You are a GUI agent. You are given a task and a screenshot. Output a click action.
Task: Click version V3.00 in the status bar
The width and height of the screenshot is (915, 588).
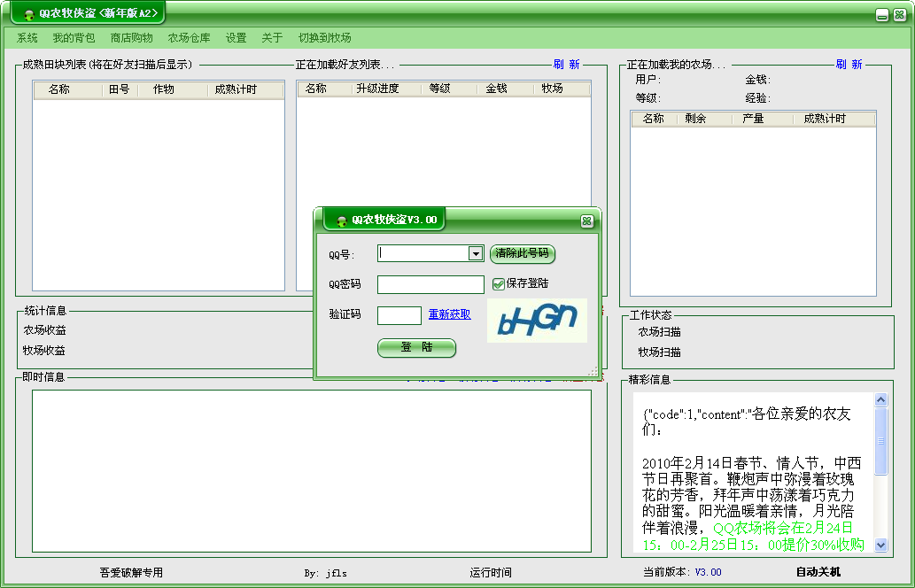click(708, 572)
